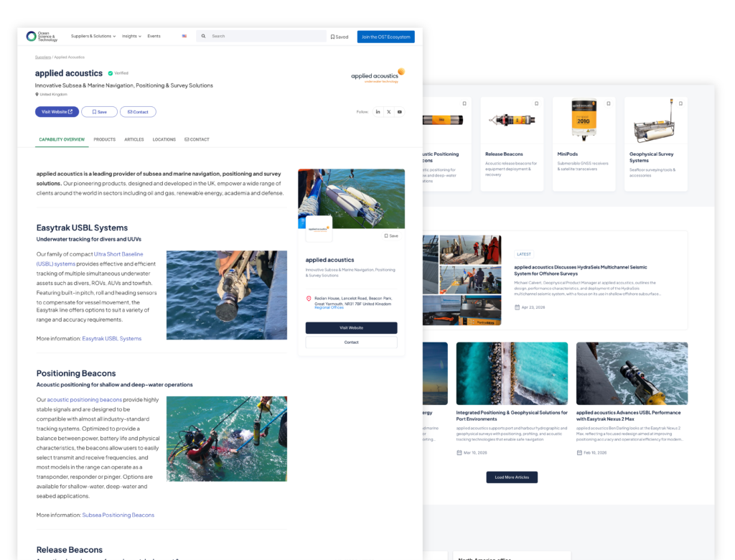The image size is (735, 560).
Task: Click the calendar icon beside Feb 10, 2026
Action: 579,453
